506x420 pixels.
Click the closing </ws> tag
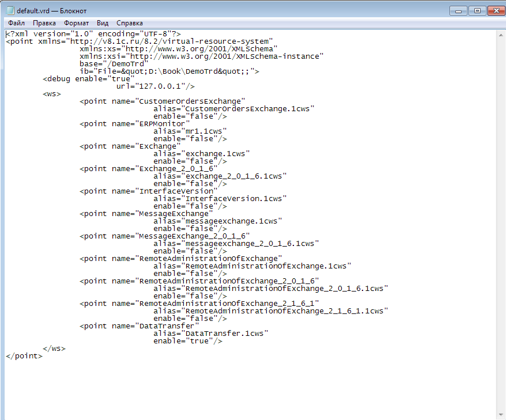[54, 349]
